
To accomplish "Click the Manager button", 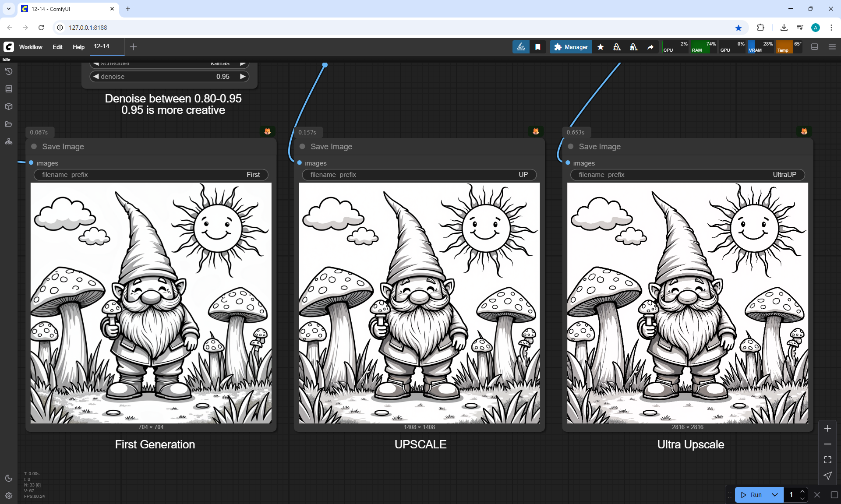I will pyautogui.click(x=571, y=47).
